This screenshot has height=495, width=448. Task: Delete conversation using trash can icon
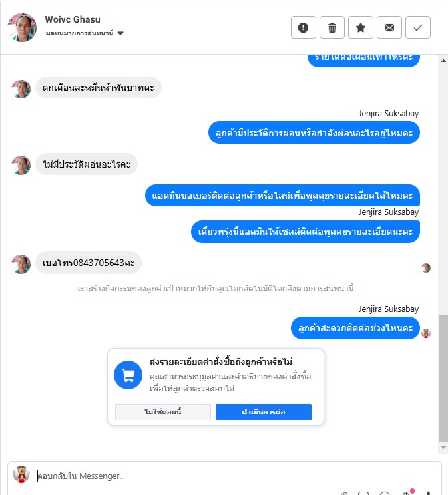(332, 27)
